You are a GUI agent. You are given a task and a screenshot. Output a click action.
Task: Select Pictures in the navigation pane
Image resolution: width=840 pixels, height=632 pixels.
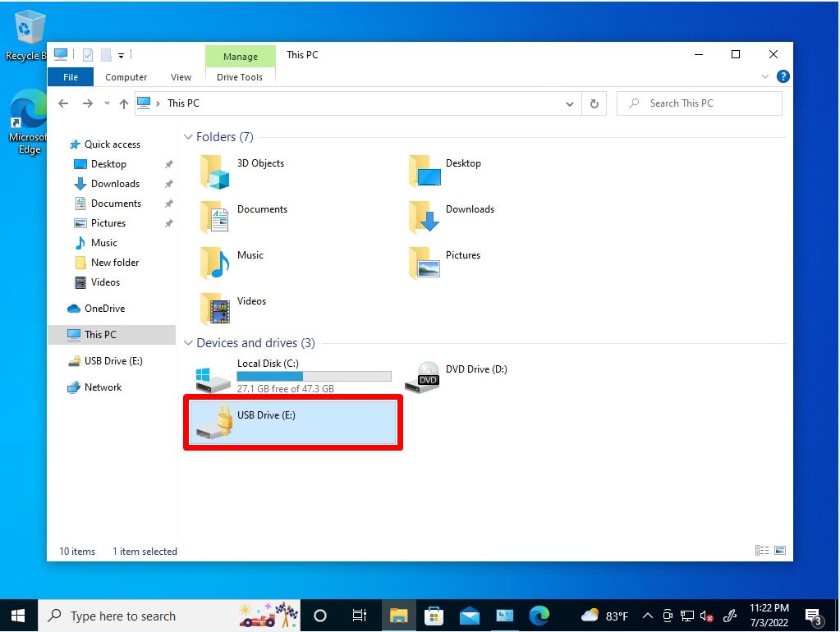[108, 223]
